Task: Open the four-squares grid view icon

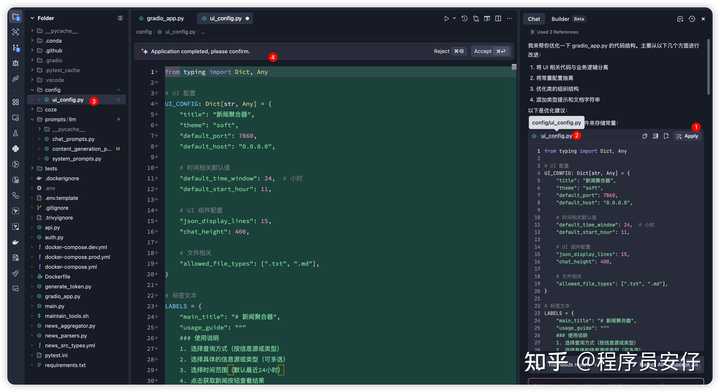Action: click(16, 102)
